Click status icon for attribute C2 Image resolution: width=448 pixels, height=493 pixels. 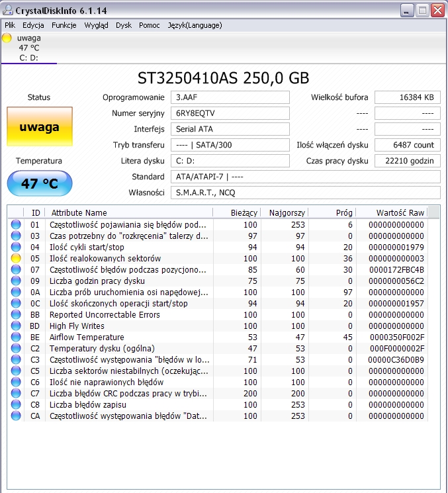pos(16,348)
